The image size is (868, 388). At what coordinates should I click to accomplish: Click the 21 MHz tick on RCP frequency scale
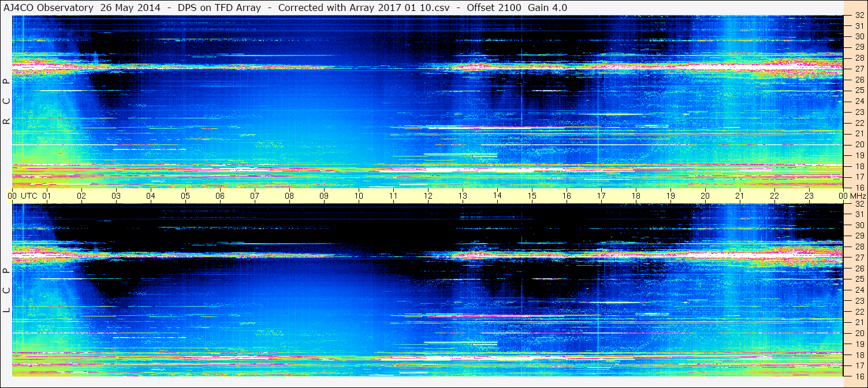tap(859, 133)
